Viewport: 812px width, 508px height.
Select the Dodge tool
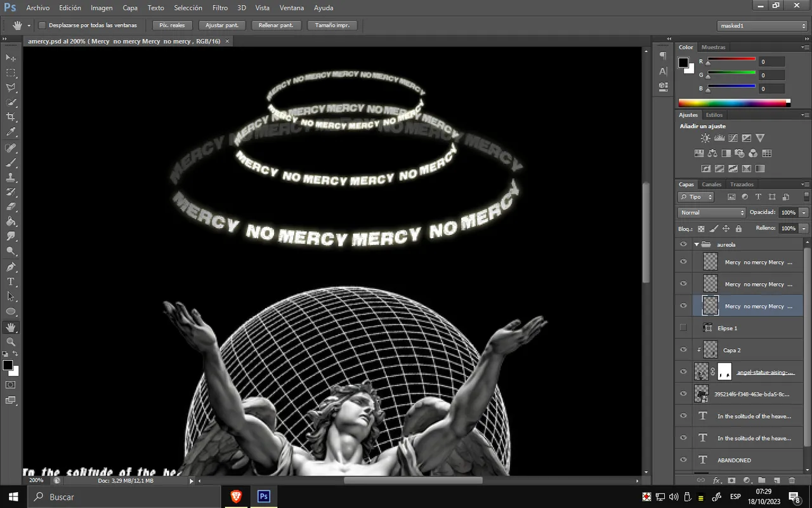click(x=11, y=251)
